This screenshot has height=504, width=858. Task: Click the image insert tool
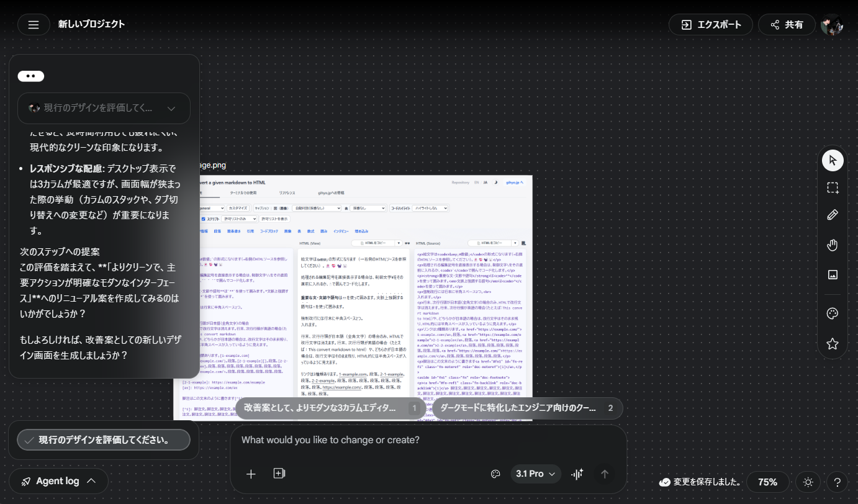click(x=833, y=274)
